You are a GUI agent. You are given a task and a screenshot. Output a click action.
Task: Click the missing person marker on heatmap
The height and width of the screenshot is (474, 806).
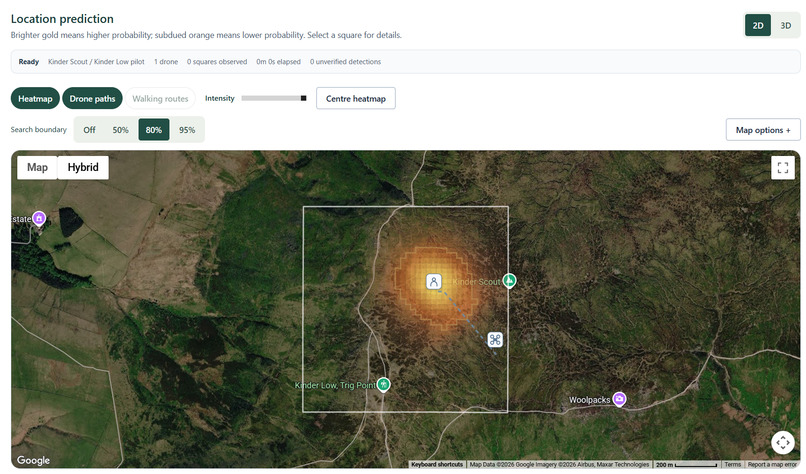(434, 282)
